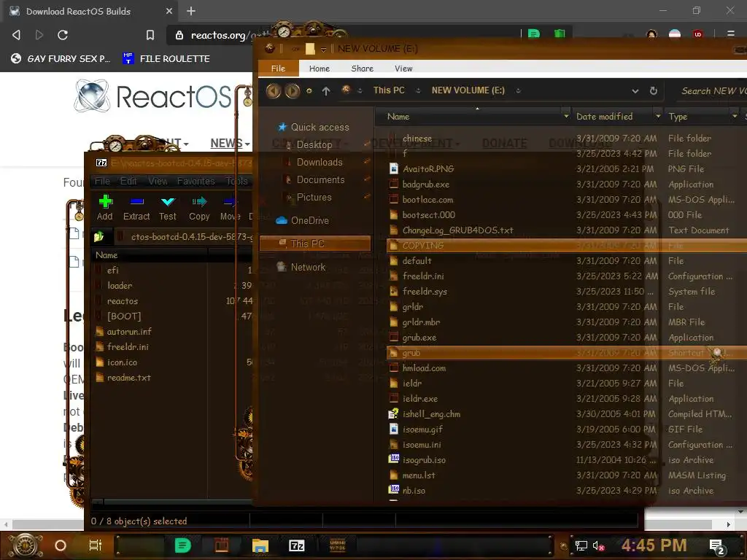Viewport: 747px width, 560px height.
Task: Click the Copy arrow icon in 7-Zip
Action: coord(199,202)
